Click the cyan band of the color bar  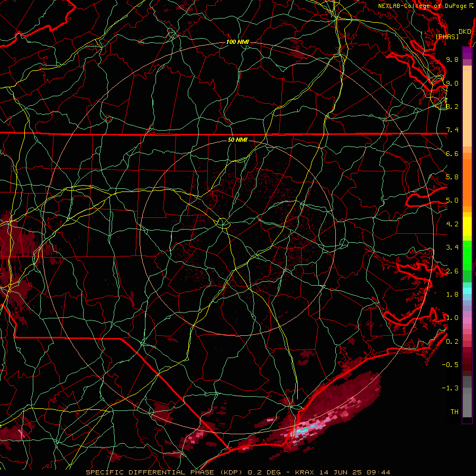coord(467,290)
